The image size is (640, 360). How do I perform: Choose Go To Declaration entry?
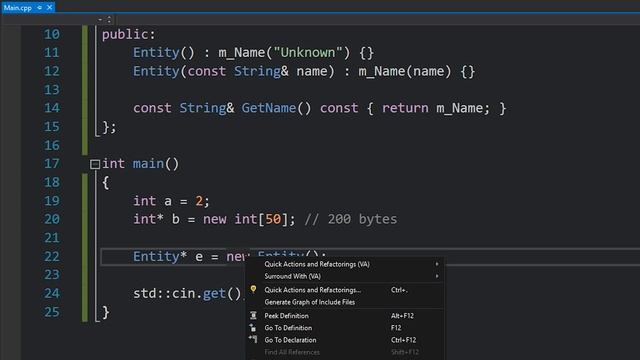[345, 340]
